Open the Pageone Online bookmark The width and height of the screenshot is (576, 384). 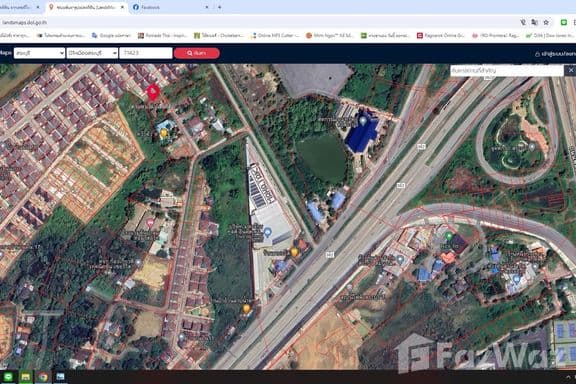(441, 36)
